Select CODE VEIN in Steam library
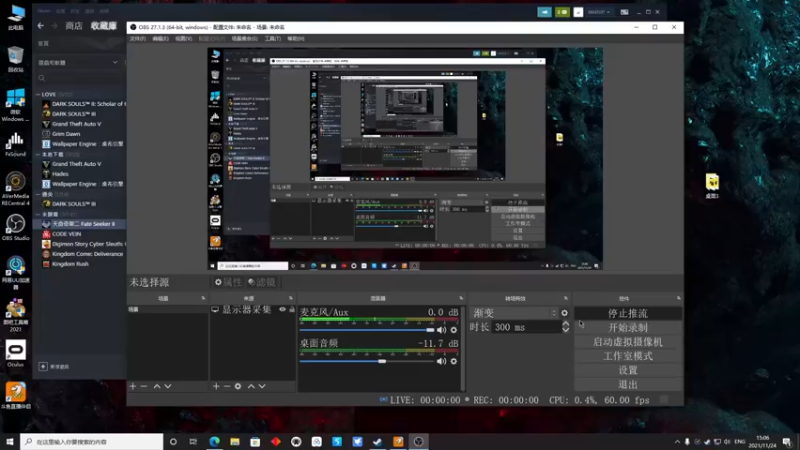The image size is (800, 450). tap(66, 234)
